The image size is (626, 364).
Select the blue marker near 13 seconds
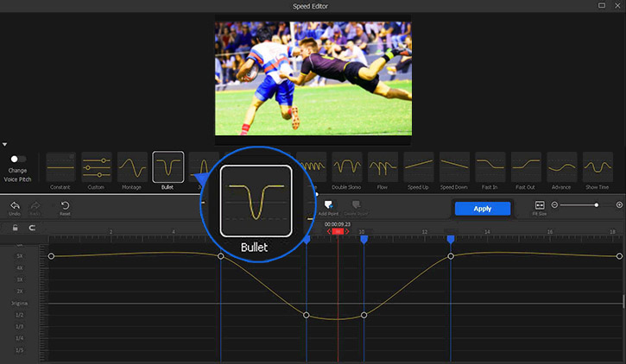451,239
